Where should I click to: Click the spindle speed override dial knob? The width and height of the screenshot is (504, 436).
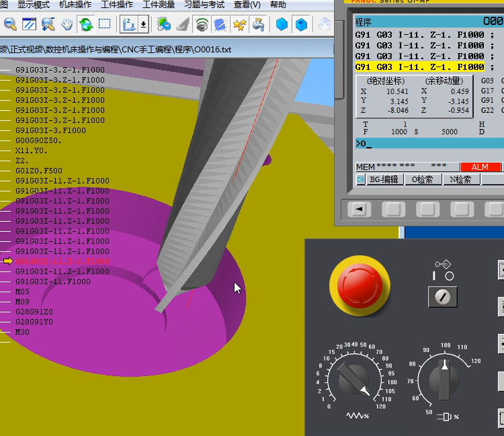[445, 380]
